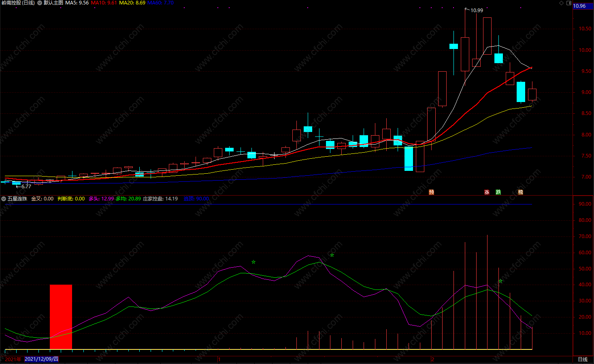The width and height of the screenshot is (594, 364).
Task: Click the 6.77 low price annotation
Action: point(26,187)
